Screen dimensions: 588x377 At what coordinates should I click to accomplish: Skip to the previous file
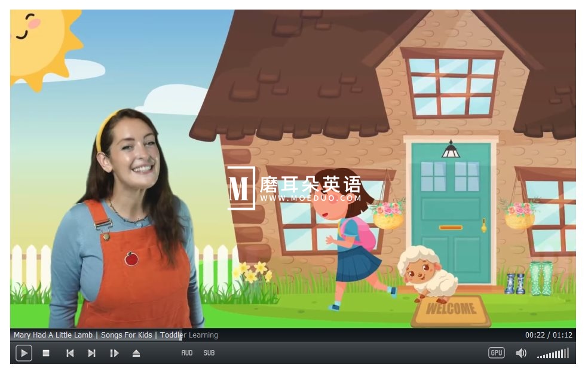point(69,353)
